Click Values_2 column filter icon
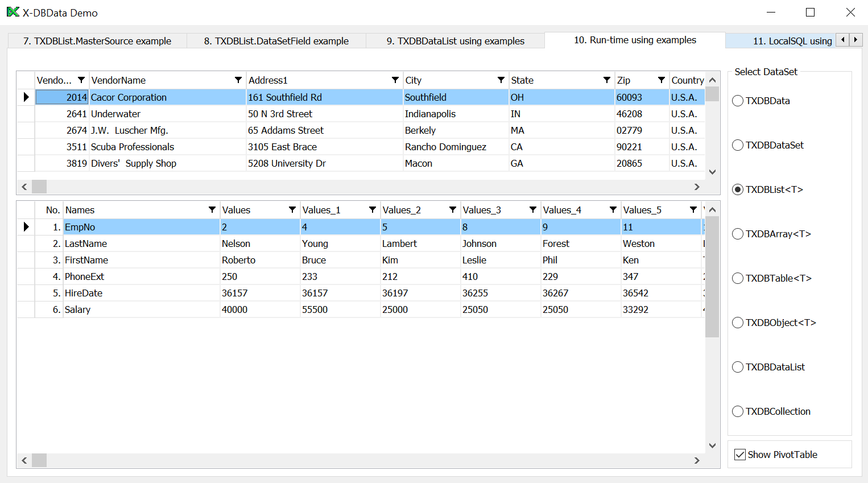Screen dimensions: 868x483 click(x=453, y=210)
